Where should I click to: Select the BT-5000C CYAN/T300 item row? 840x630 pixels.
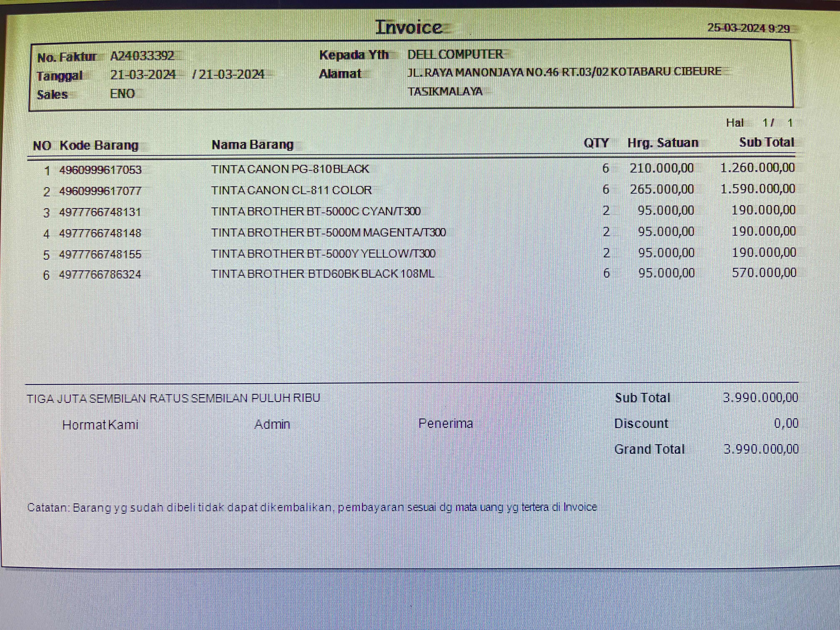tap(316, 211)
